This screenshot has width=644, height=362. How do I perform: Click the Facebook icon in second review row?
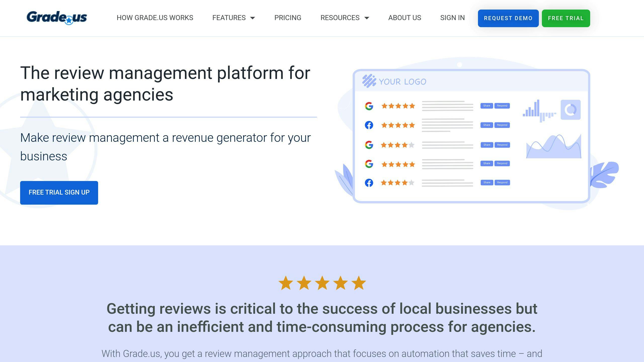(369, 125)
